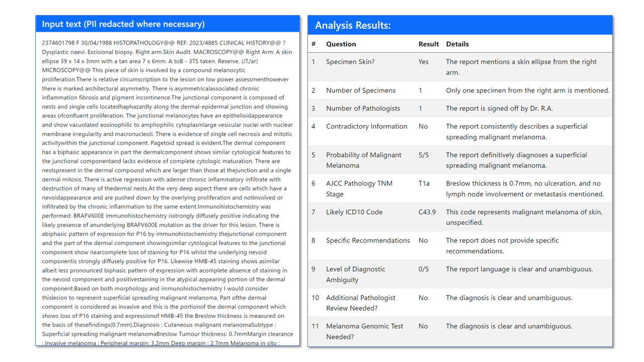Viewport: 644px width, 362px height.
Task: Click the Details column header
Action: [457, 44]
